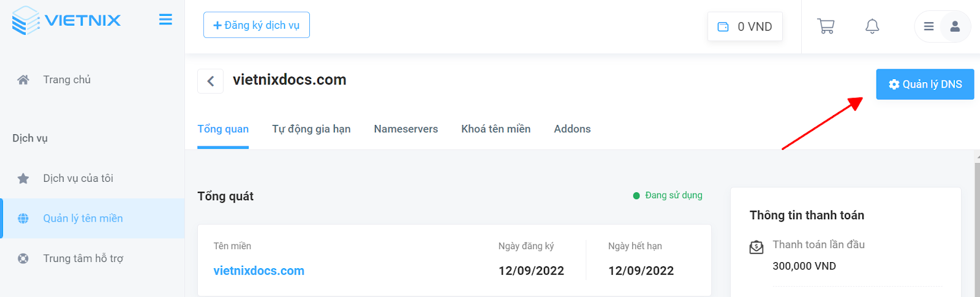Open the Khoá tên miền tab
Viewport: 980px width, 297px height.
496,129
